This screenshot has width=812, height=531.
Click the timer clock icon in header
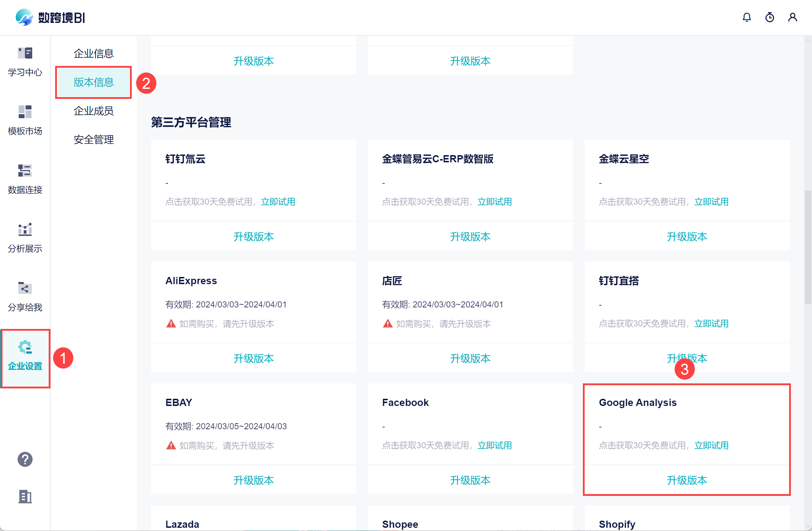[769, 17]
